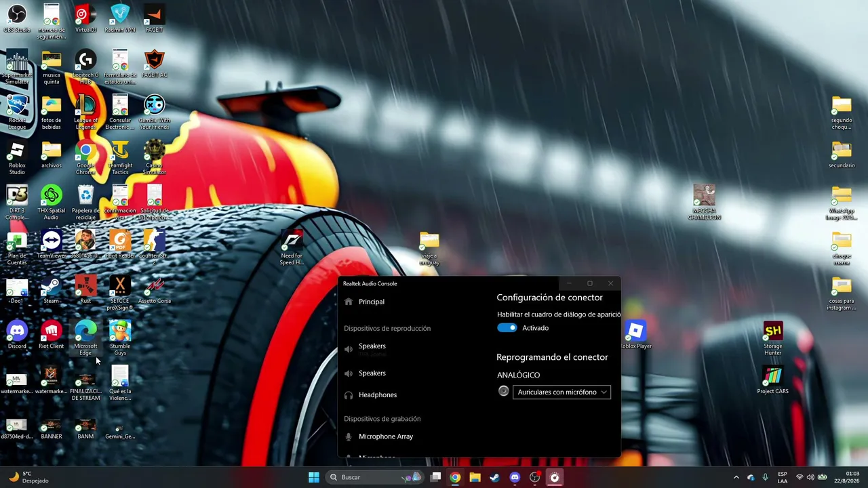This screenshot has width=868, height=488.
Task: Select the Gamble With Your Friends icon
Action: point(154,113)
